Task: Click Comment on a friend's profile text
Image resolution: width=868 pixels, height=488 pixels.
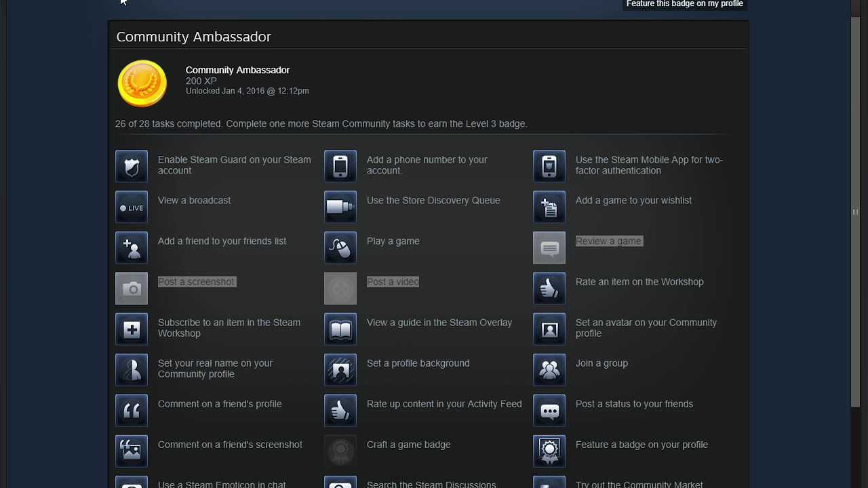Action: [220, 404]
